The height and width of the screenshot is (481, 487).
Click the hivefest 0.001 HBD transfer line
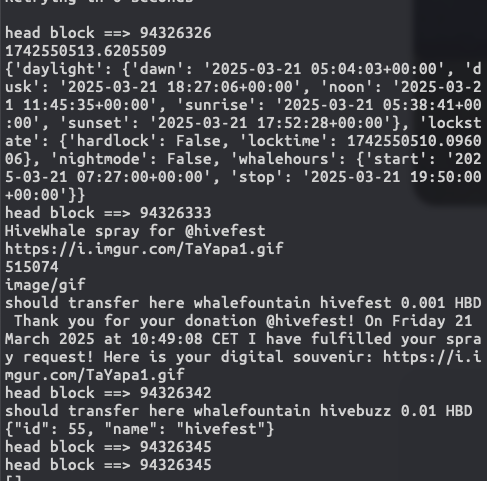coord(243,303)
